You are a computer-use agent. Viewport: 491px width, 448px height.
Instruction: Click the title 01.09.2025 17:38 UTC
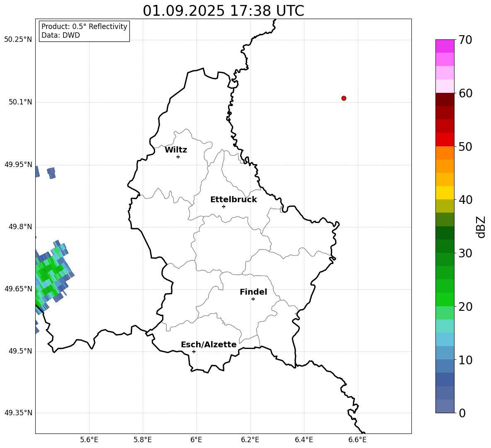pyautogui.click(x=224, y=11)
